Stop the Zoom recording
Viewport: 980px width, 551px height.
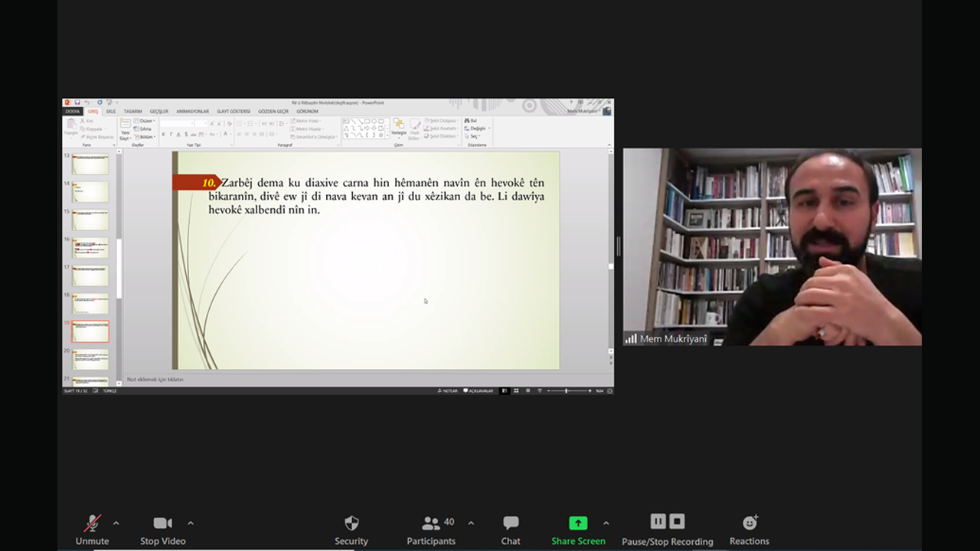677,521
